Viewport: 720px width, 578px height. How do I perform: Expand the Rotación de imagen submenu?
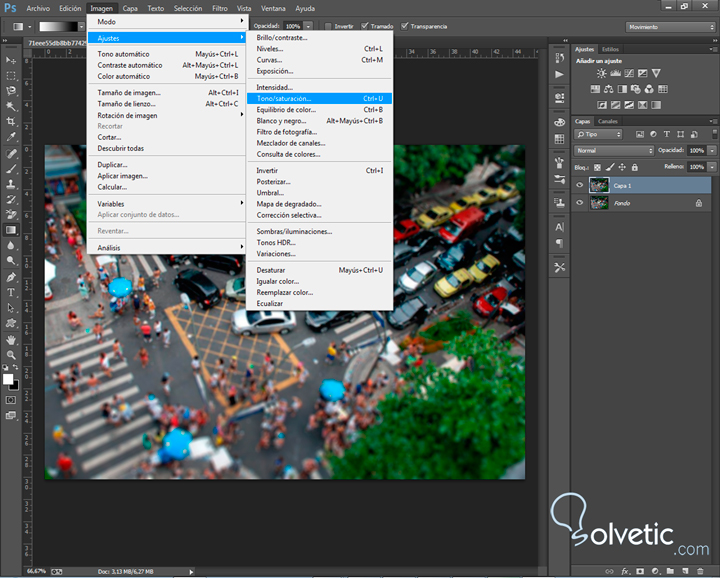point(168,115)
